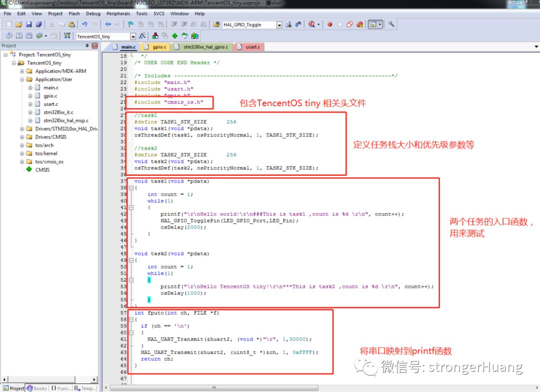Image resolution: width=540 pixels, height=392 pixels.
Task: Start the debug session with the magnifier icon
Action: click(311, 24)
